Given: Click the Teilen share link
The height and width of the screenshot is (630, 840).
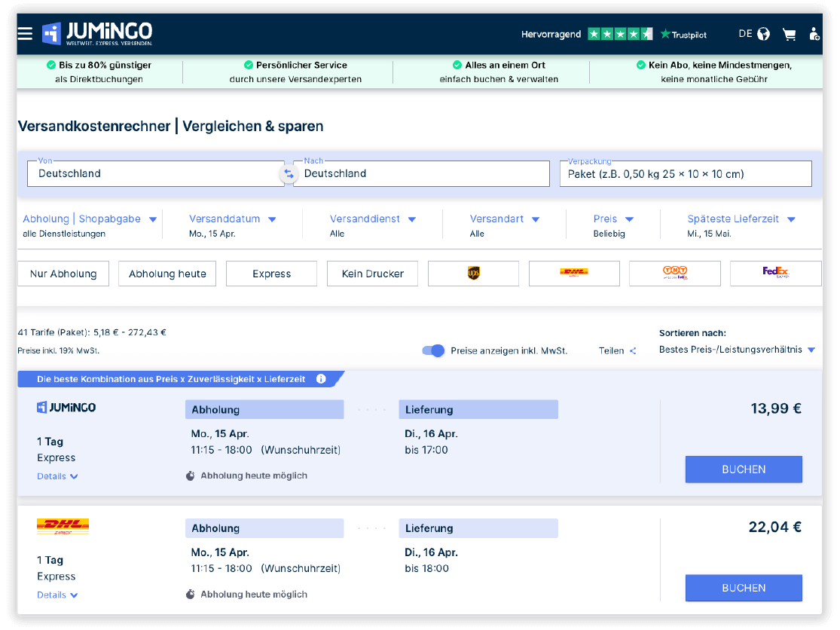Looking at the screenshot, I should click(617, 350).
